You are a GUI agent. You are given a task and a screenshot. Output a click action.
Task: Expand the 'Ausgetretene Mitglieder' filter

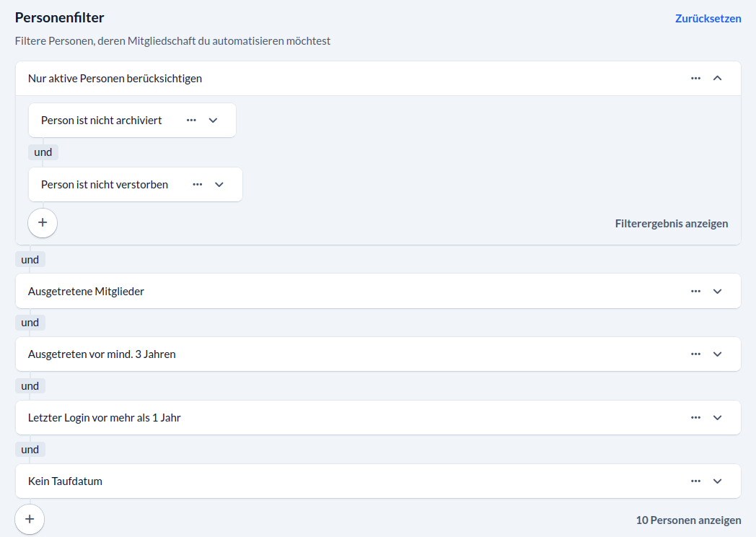coord(717,291)
